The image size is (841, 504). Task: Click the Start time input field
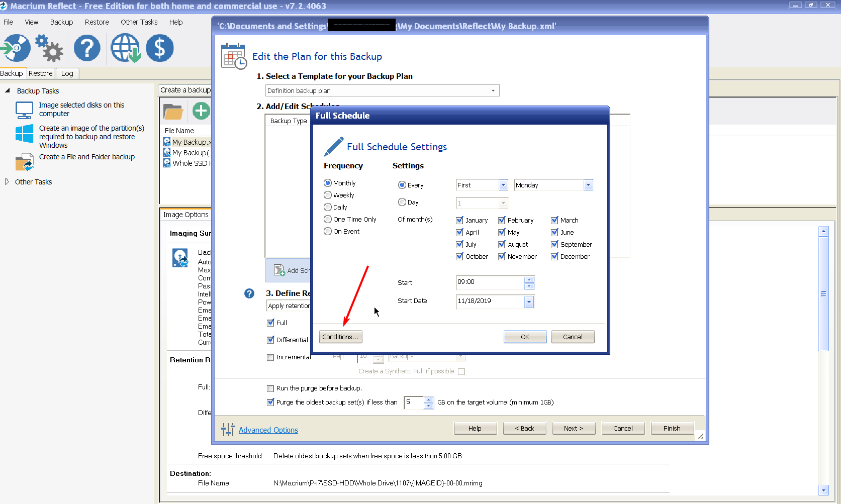(x=489, y=282)
